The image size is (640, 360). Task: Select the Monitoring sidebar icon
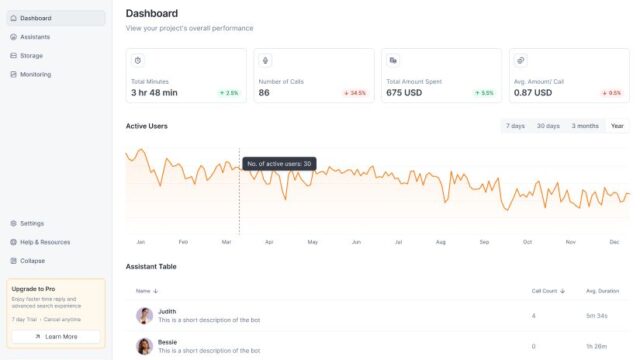point(13,74)
